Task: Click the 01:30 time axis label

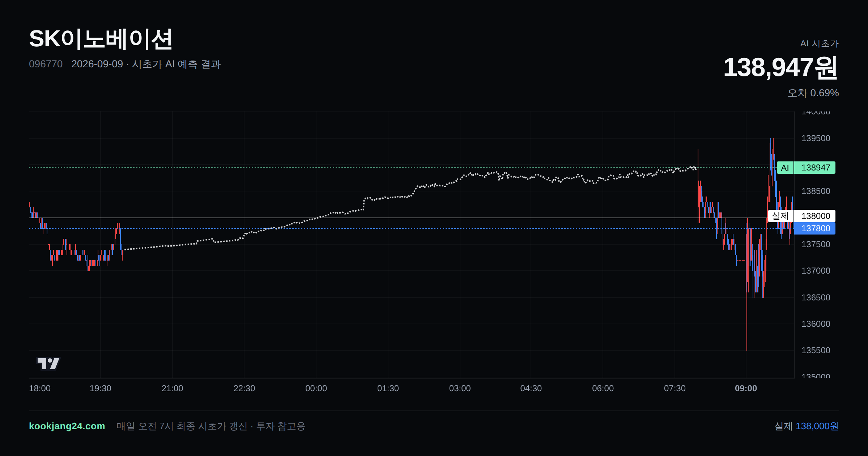Action: point(388,388)
